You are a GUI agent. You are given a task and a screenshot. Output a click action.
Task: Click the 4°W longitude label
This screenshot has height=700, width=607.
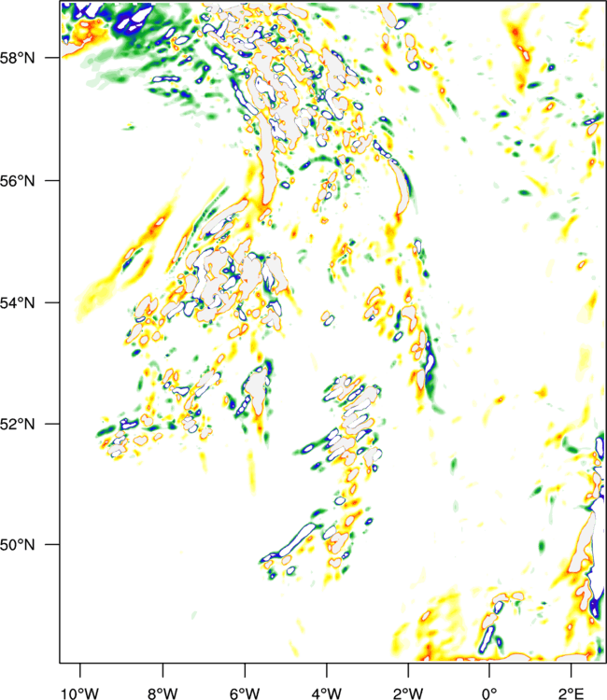[x=327, y=693]
